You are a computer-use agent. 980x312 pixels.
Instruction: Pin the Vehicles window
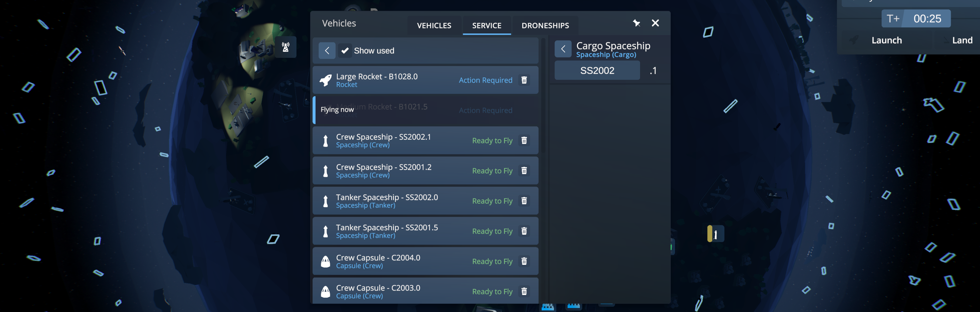pos(636,23)
